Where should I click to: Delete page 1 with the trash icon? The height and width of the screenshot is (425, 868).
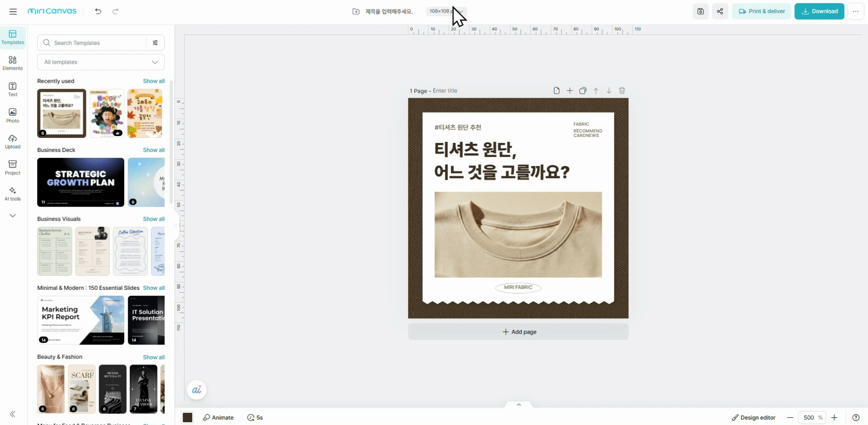click(x=622, y=90)
